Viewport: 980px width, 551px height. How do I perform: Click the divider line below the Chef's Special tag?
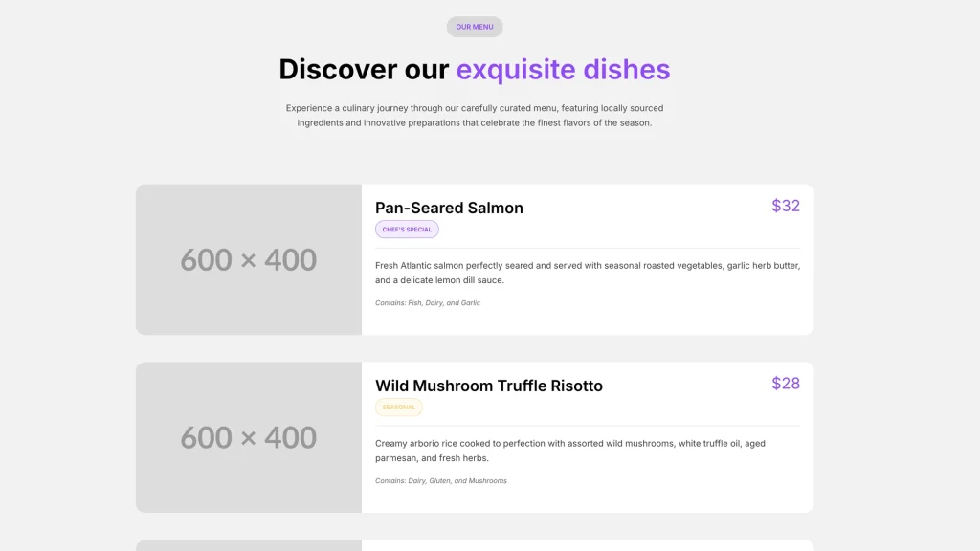tap(588, 248)
